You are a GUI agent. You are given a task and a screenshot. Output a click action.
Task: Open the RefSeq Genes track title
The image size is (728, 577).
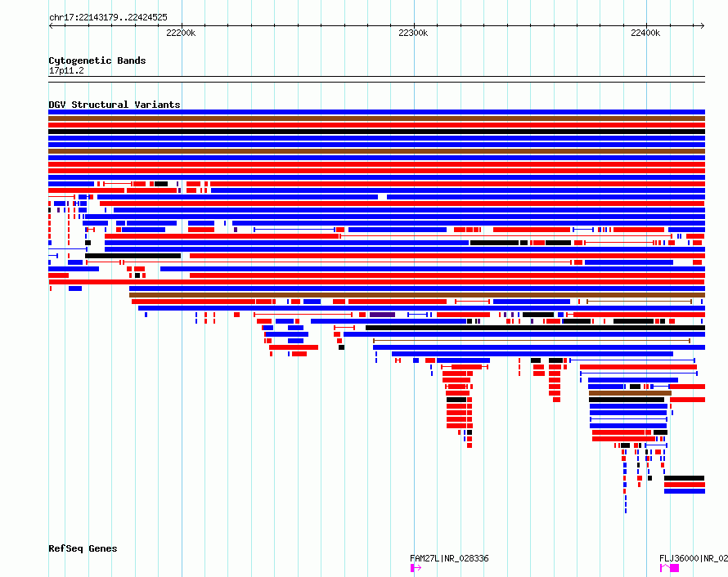pyautogui.click(x=83, y=548)
